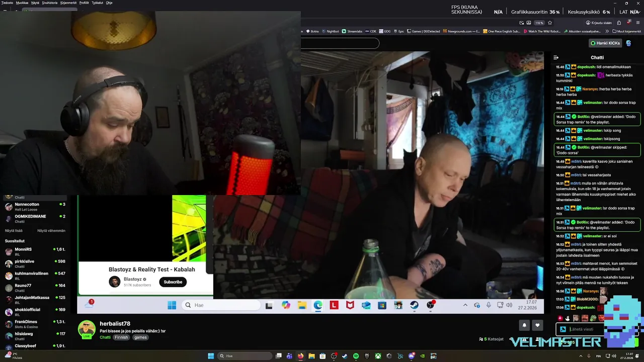Open Rauno77 recommended channel
This screenshot has width=644, height=362.
point(35,288)
